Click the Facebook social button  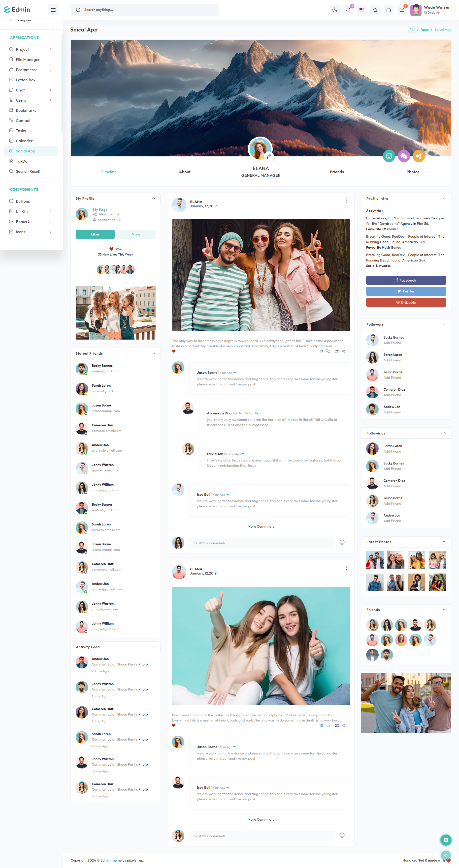[406, 280]
